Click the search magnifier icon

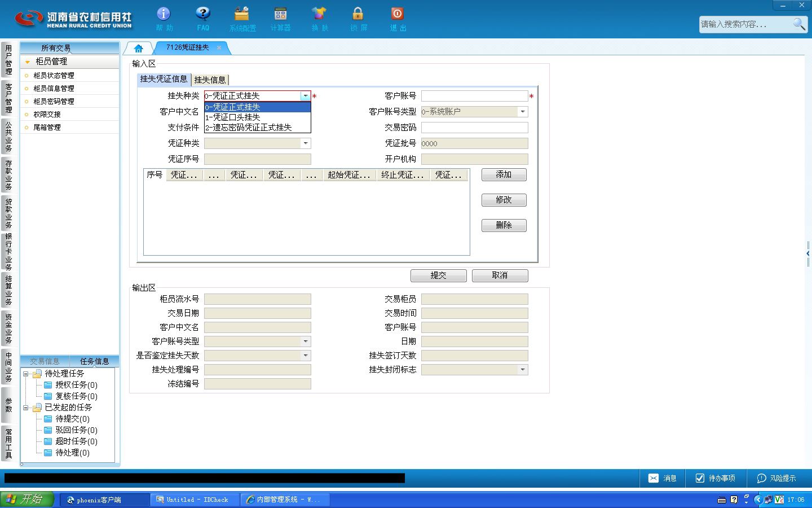point(799,24)
